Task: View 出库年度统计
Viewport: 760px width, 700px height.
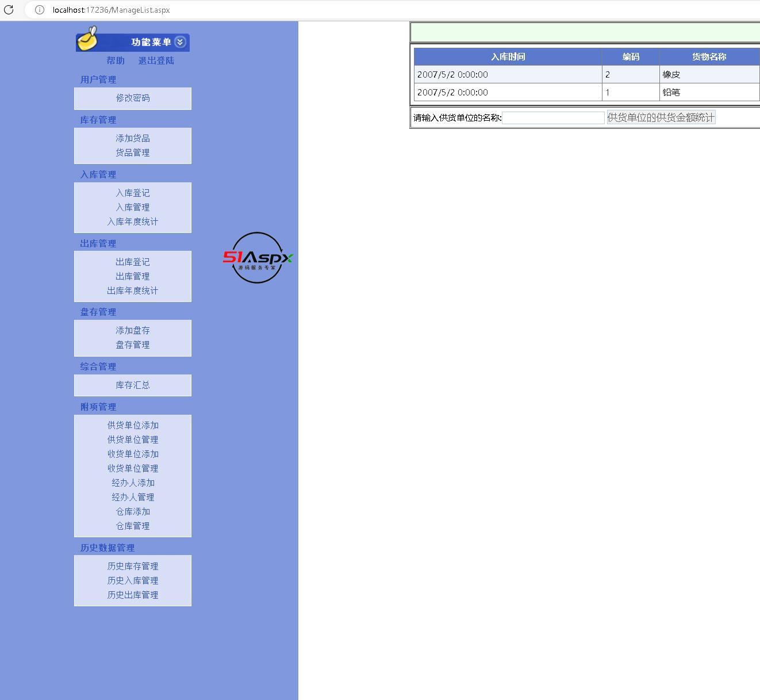Action: [133, 290]
